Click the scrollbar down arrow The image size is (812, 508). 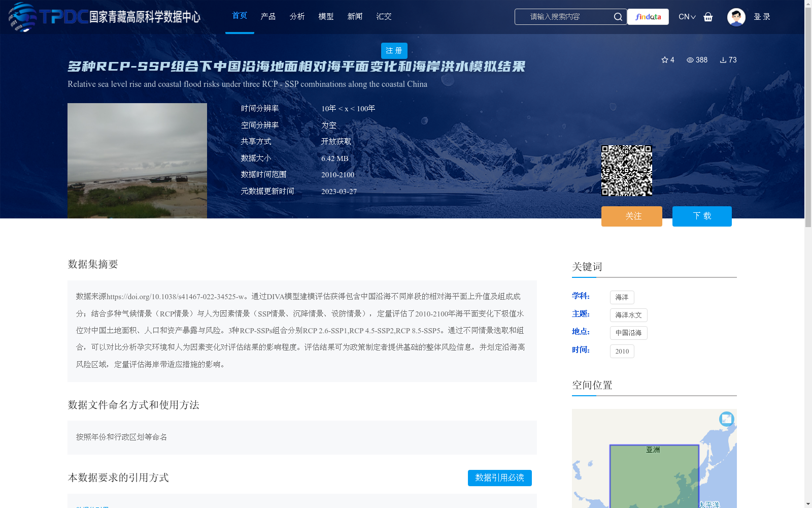click(808, 504)
